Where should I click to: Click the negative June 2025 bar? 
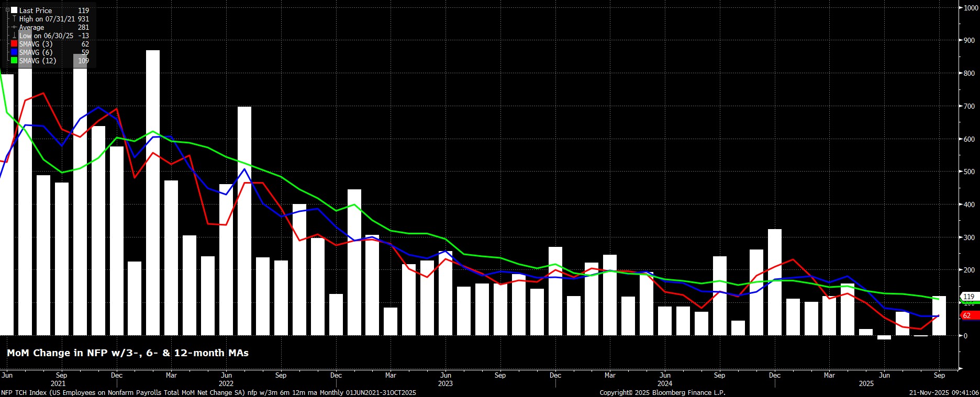coord(884,337)
